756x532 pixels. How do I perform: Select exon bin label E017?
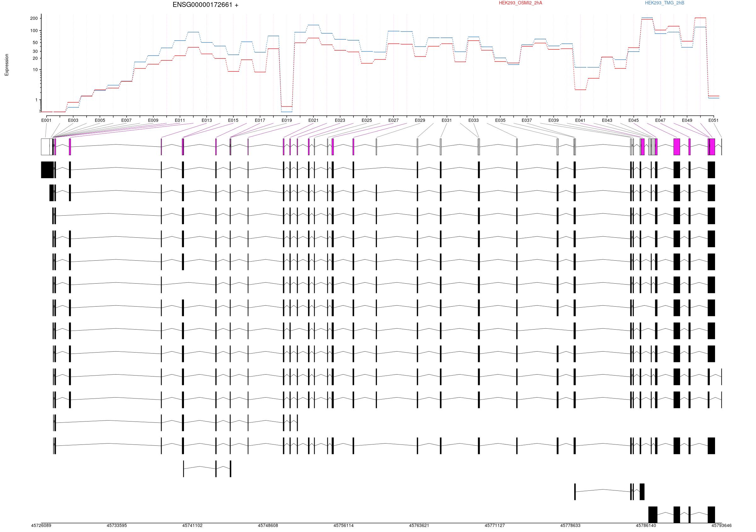pos(260,121)
